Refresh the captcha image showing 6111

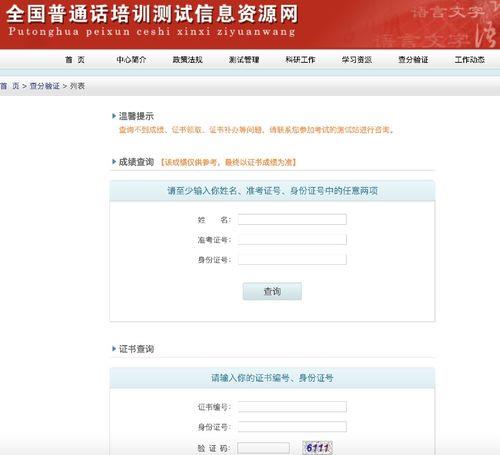tap(318, 448)
